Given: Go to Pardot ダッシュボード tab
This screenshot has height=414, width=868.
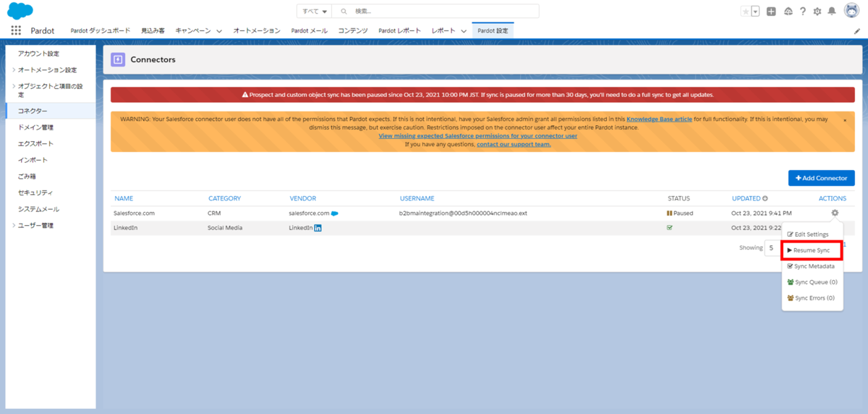Looking at the screenshot, I should (101, 31).
